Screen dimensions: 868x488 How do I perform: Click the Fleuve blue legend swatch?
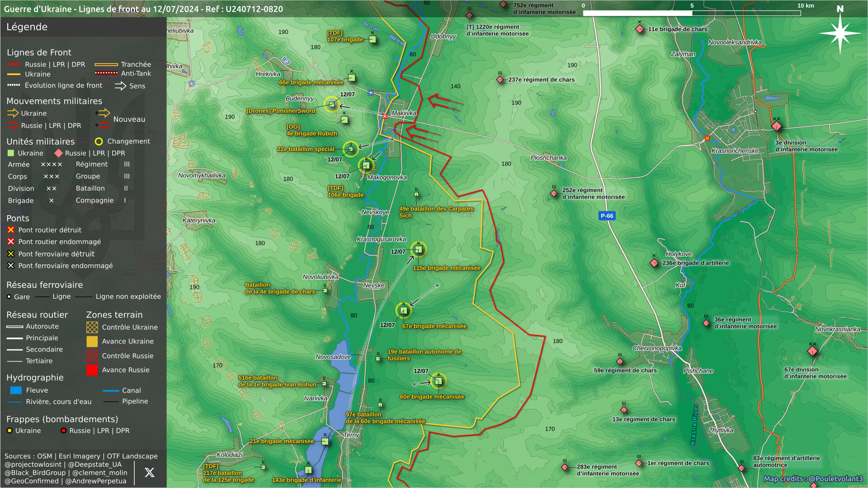tap(16, 390)
